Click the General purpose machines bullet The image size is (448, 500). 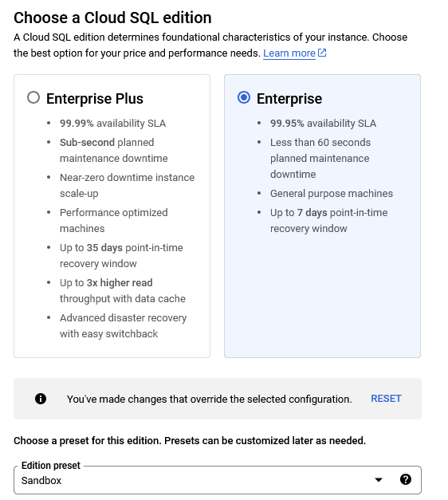pyautogui.click(x=332, y=194)
